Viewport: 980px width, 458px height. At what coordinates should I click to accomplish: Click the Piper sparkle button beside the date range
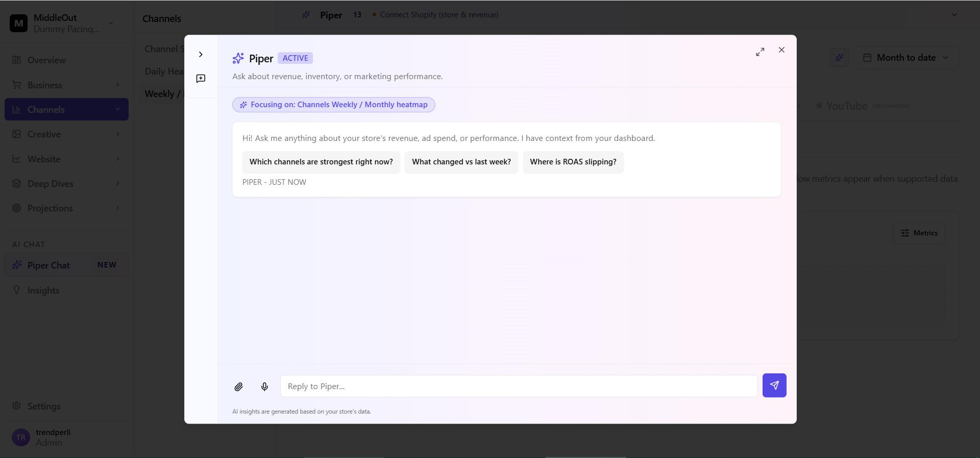[839, 58]
